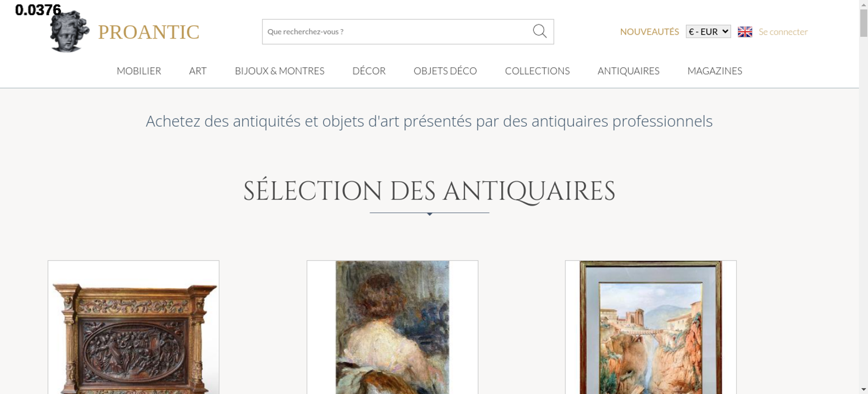Open the MOBILIER menu
This screenshot has height=394, width=868.
tap(139, 71)
